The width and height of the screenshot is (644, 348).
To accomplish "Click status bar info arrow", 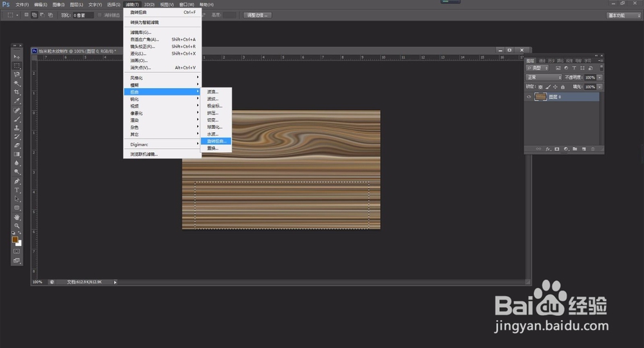I will click(x=115, y=282).
